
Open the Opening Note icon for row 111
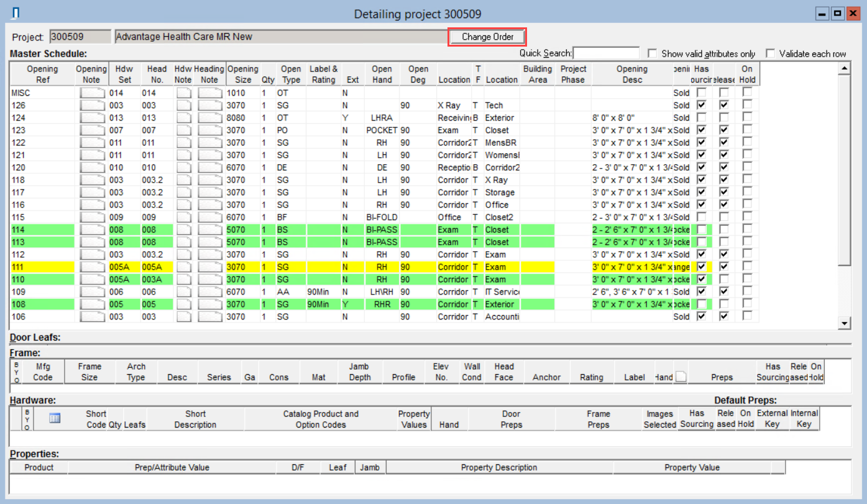point(92,267)
